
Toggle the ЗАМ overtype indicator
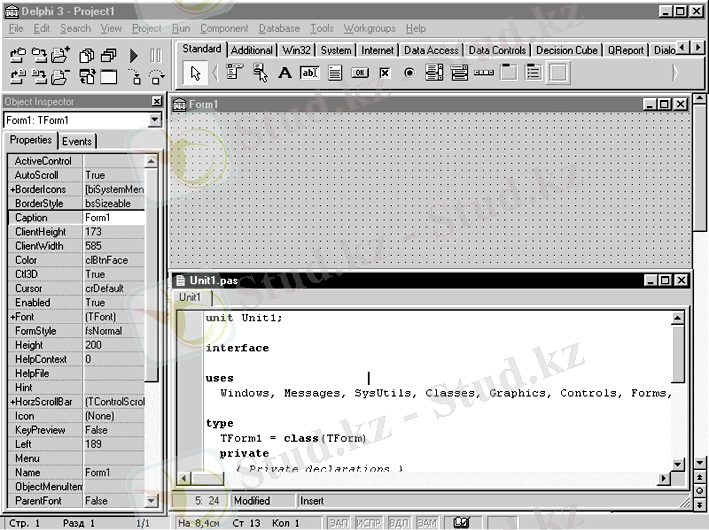(x=426, y=523)
